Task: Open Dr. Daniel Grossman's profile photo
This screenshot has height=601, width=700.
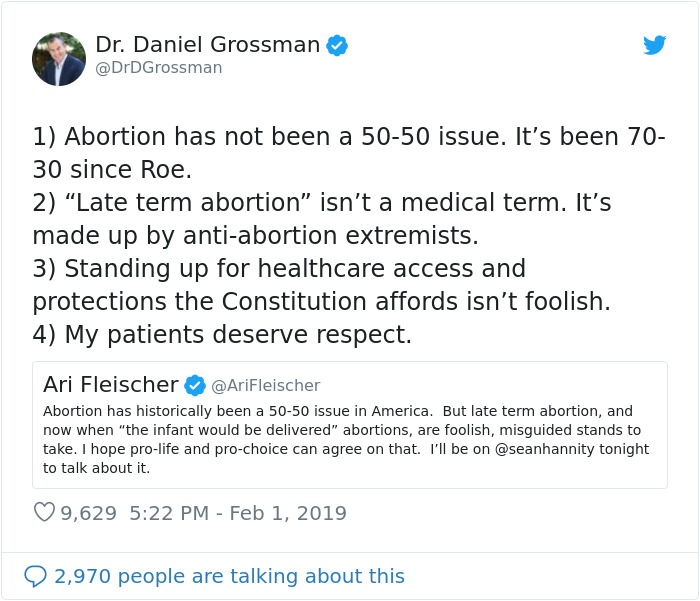Action: [59, 58]
